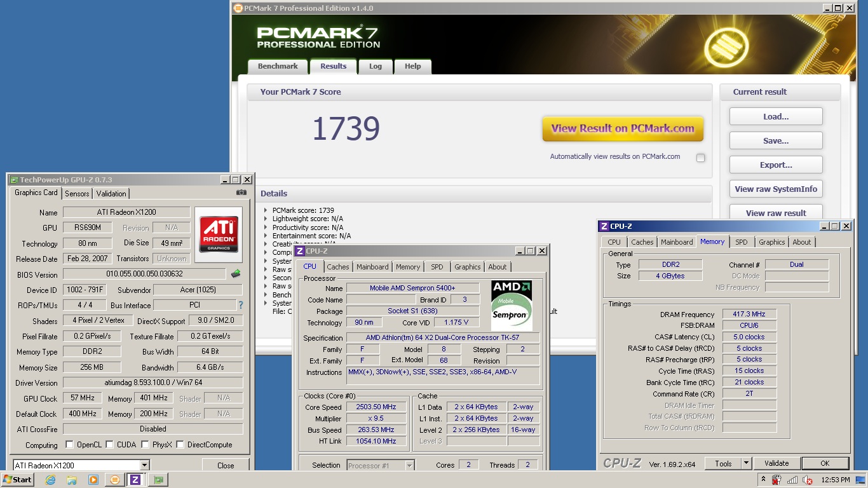The width and height of the screenshot is (868, 488).
Task: Expand the PCMark score: 1739 detail row
Action: 266,210
